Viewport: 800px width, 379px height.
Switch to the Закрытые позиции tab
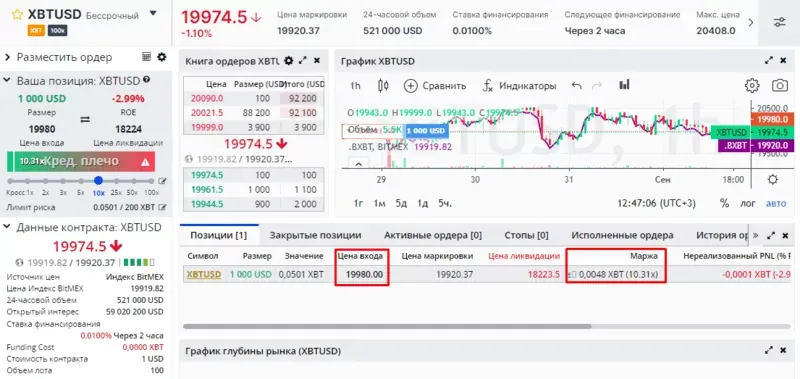coord(315,235)
